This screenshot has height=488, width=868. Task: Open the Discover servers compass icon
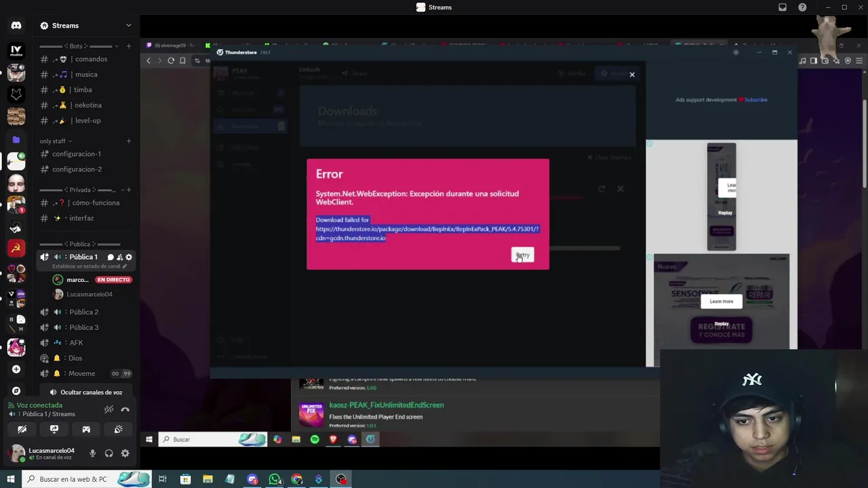click(x=16, y=391)
